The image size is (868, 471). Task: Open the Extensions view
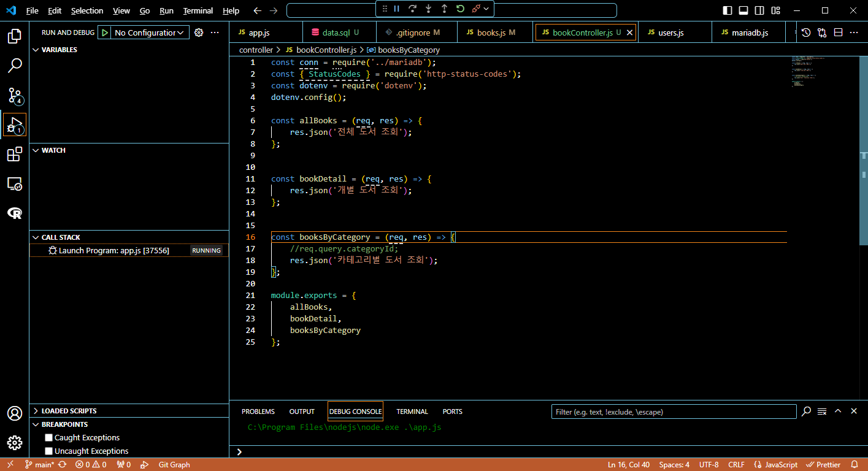(x=15, y=155)
